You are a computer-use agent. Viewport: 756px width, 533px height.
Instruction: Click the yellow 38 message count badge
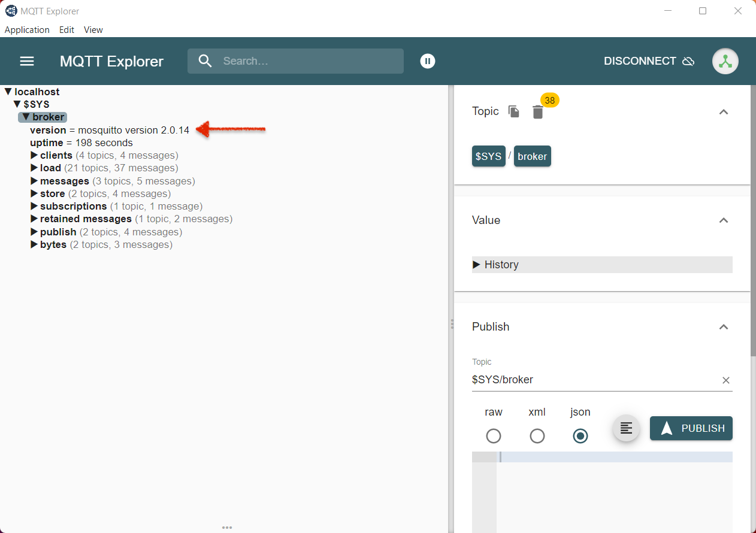pyautogui.click(x=550, y=101)
